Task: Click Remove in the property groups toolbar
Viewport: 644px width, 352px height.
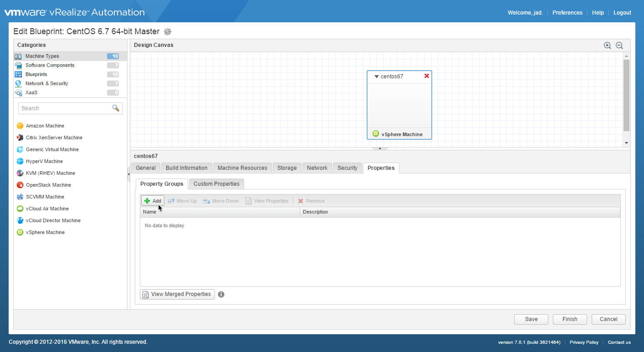Action: click(x=311, y=201)
